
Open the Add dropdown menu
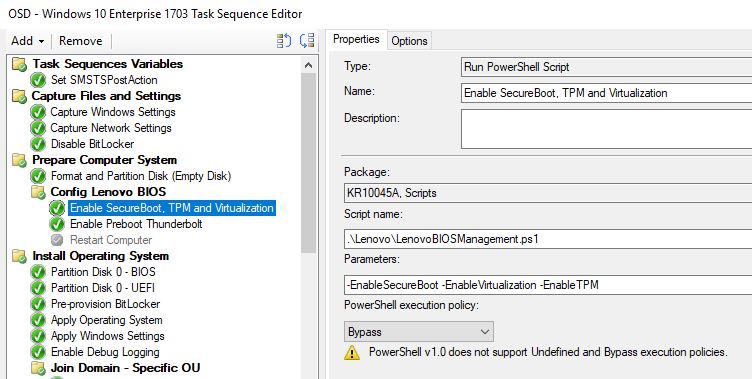coord(28,41)
